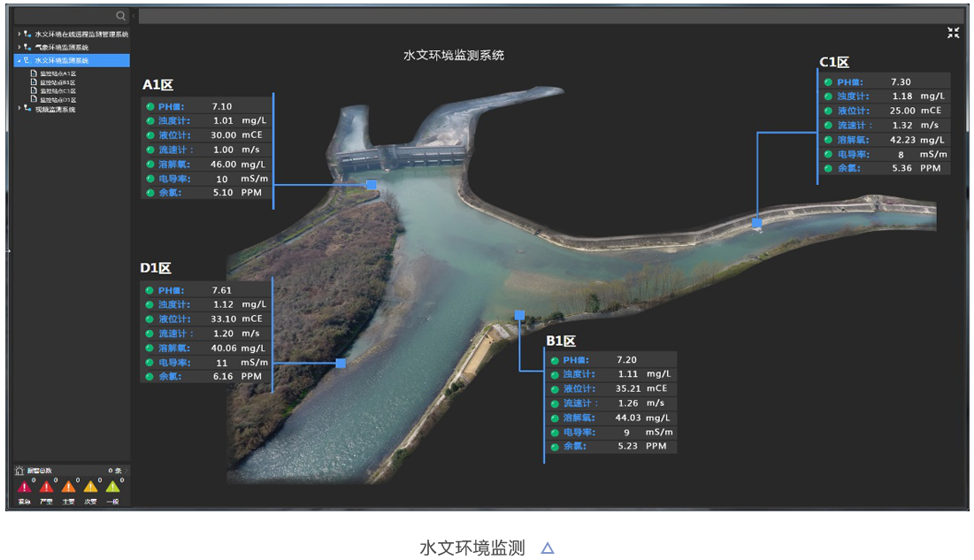Screen dimensions: 974x560
Task: Expand the 气象环境监测系统 tree node
Action: (x=19, y=47)
